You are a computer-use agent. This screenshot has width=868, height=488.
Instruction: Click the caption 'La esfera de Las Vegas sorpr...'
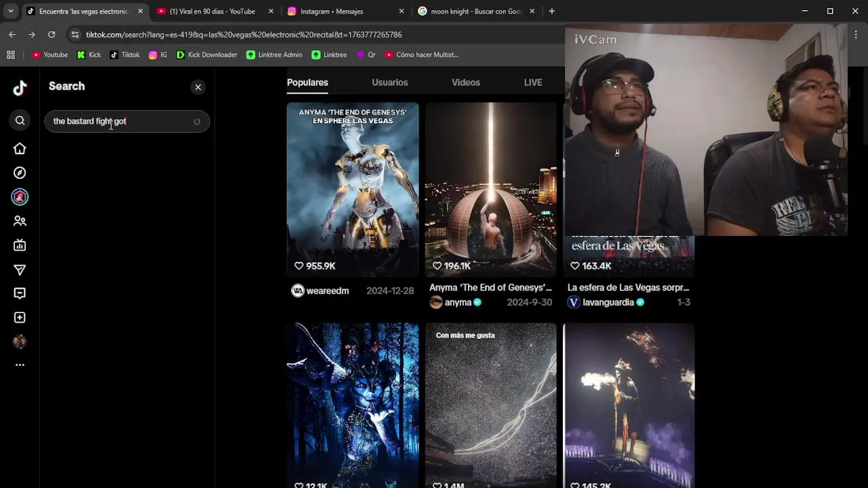[x=629, y=287]
